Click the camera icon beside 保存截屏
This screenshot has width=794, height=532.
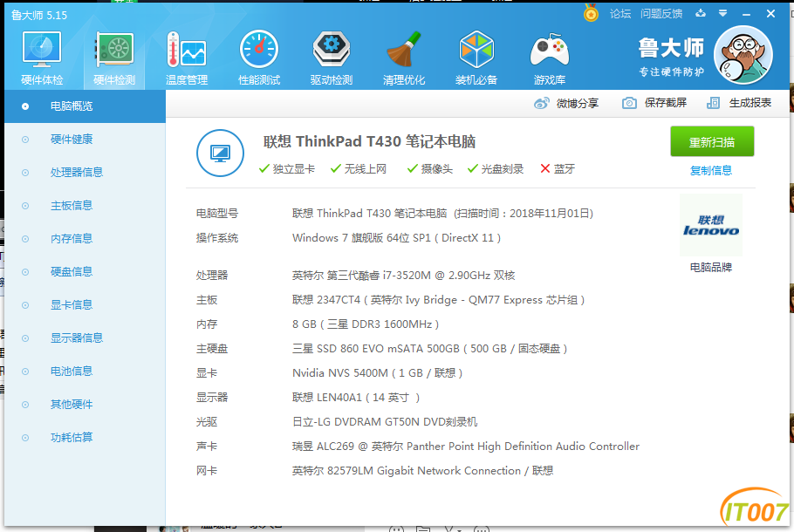pyautogui.click(x=629, y=103)
